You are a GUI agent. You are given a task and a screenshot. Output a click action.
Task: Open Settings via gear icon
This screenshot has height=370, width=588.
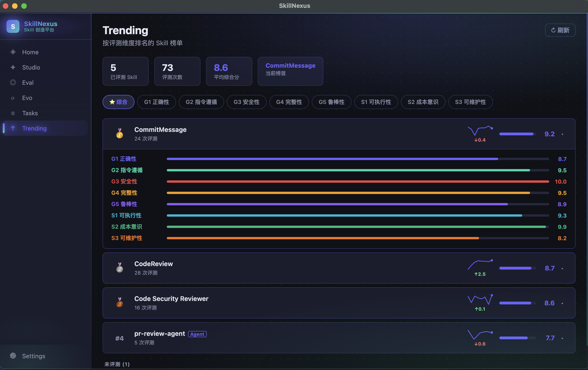(13, 356)
